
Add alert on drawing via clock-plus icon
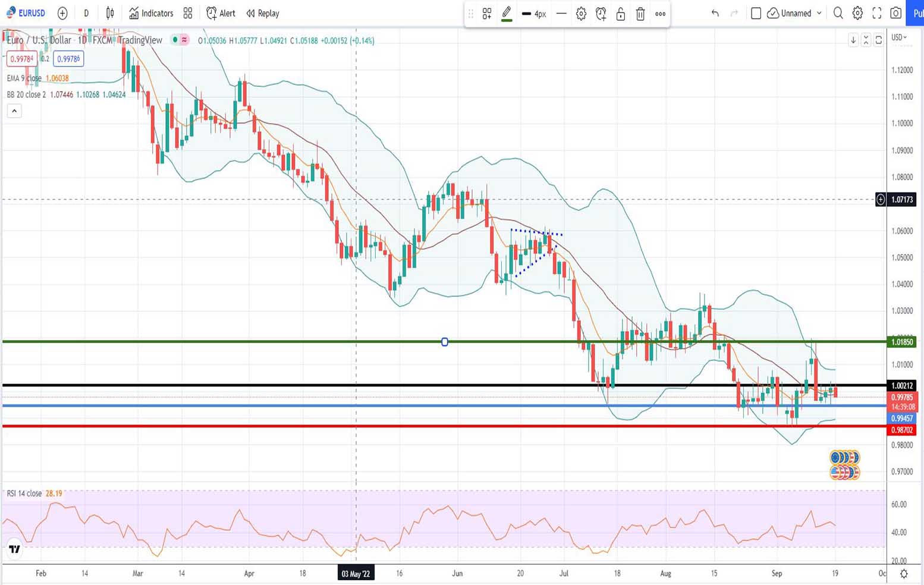601,14
